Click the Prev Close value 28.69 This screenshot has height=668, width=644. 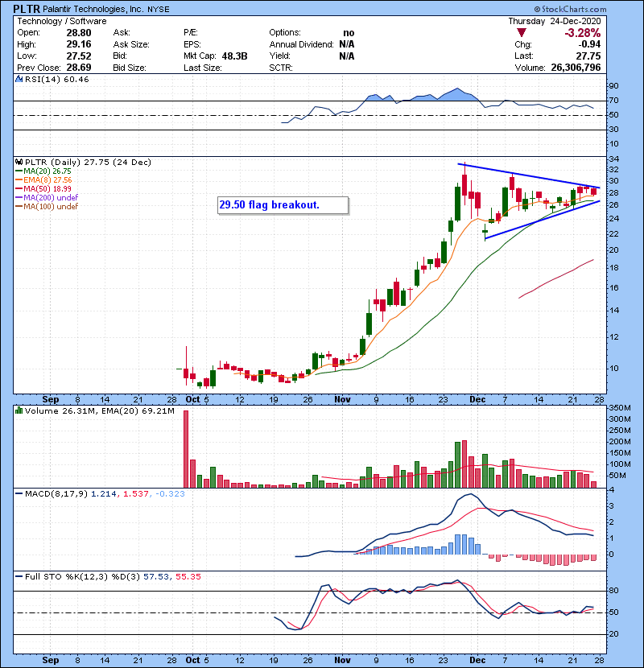click(x=79, y=68)
